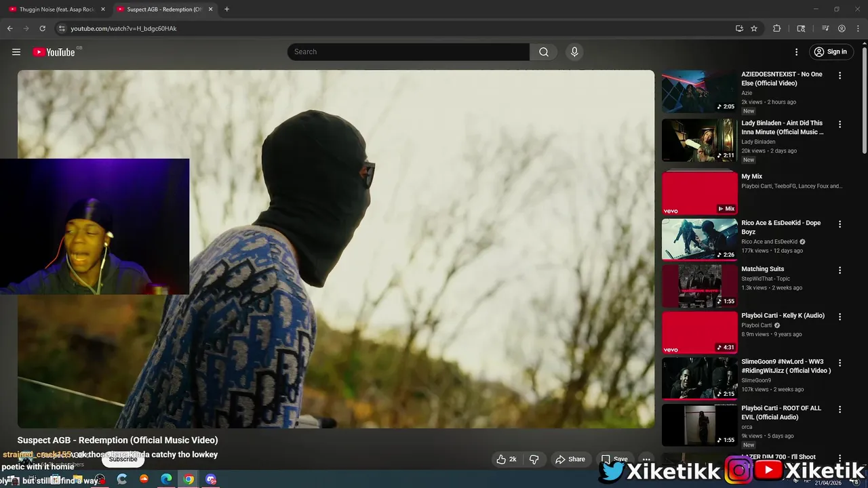Open options menu for Rico Ace Dope Boyz
The height and width of the screenshot is (488, 868).
click(840, 224)
